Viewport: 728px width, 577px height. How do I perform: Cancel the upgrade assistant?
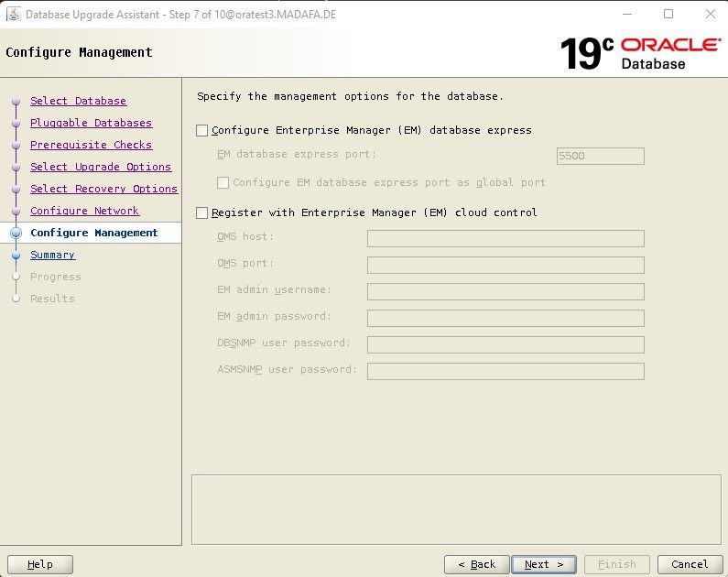tap(690, 564)
